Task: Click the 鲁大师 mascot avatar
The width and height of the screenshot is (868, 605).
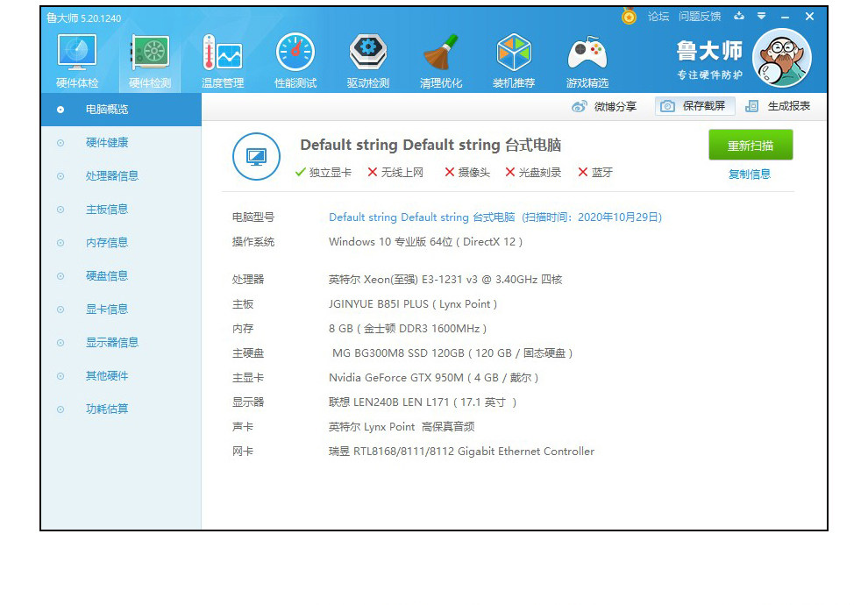Action: click(x=782, y=58)
